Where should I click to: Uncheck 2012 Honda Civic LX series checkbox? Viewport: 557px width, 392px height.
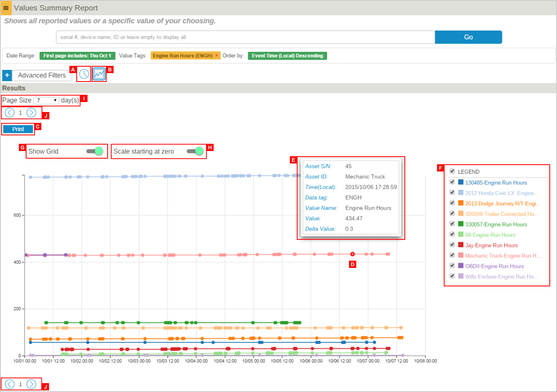(452, 192)
